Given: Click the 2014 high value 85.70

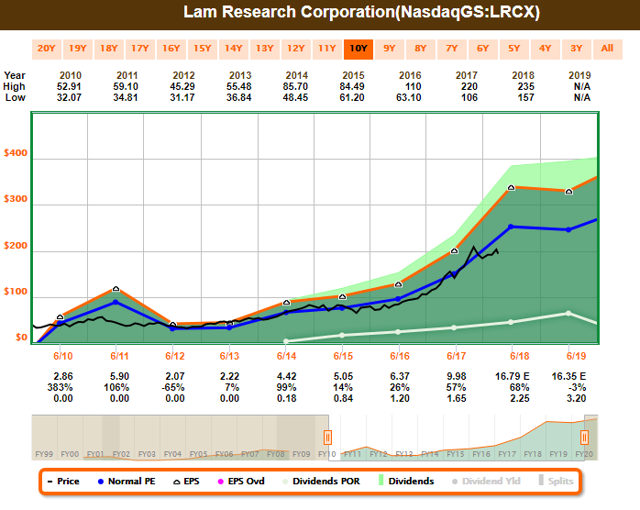Looking at the screenshot, I should [296, 86].
